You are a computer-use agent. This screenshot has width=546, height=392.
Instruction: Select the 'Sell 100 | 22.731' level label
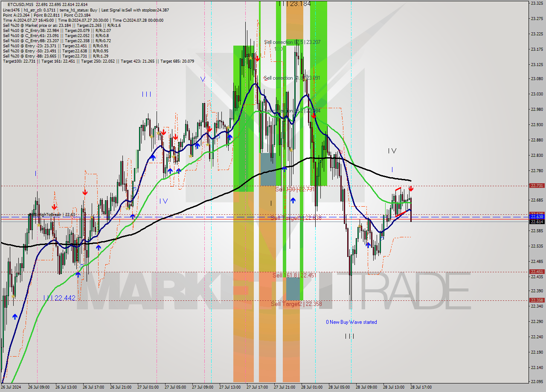click(295, 189)
